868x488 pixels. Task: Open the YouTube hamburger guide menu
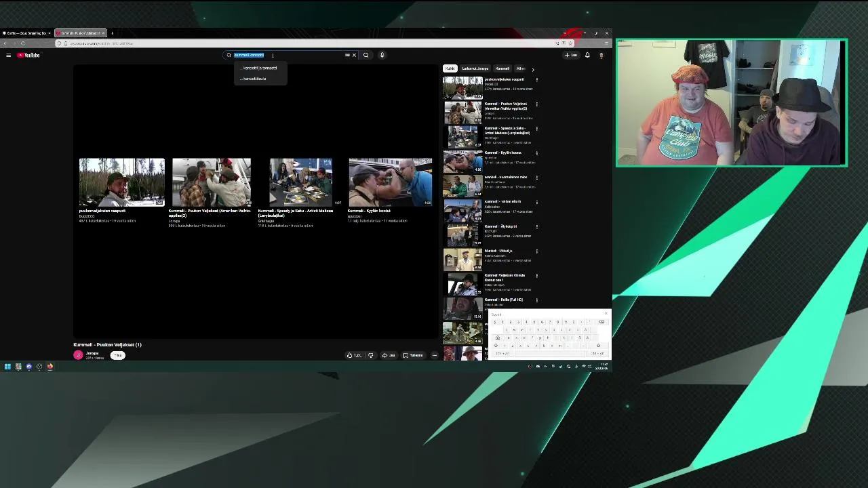pos(8,55)
